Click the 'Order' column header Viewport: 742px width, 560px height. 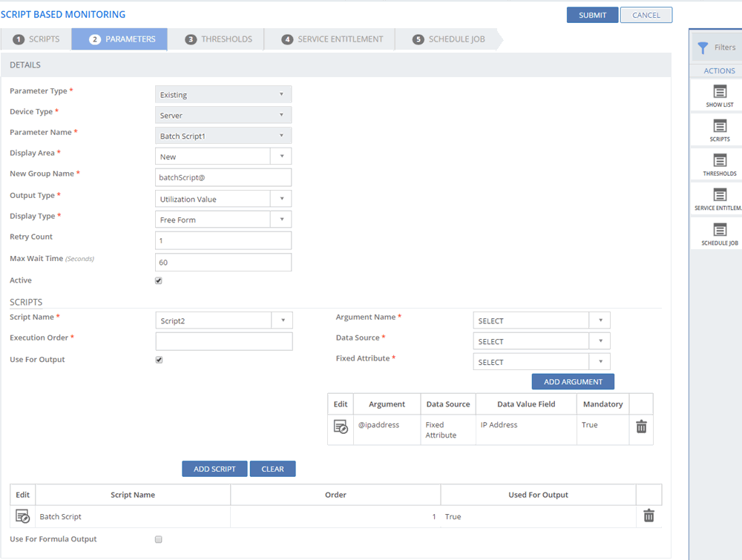click(335, 495)
